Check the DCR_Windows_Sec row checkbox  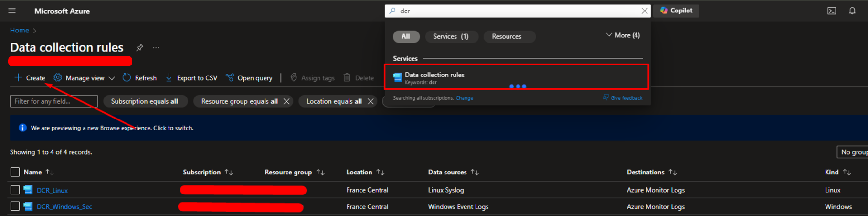[x=15, y=206]
